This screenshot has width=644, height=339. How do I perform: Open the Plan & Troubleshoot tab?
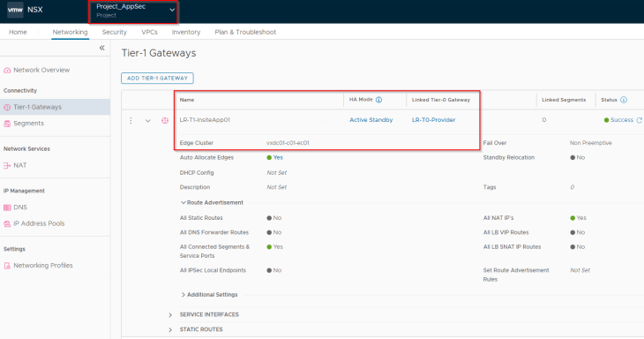245,32
